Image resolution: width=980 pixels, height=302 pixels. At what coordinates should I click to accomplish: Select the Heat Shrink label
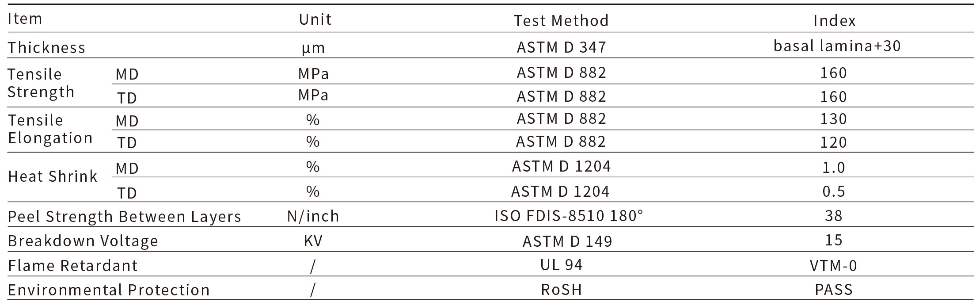coord(53,176)
